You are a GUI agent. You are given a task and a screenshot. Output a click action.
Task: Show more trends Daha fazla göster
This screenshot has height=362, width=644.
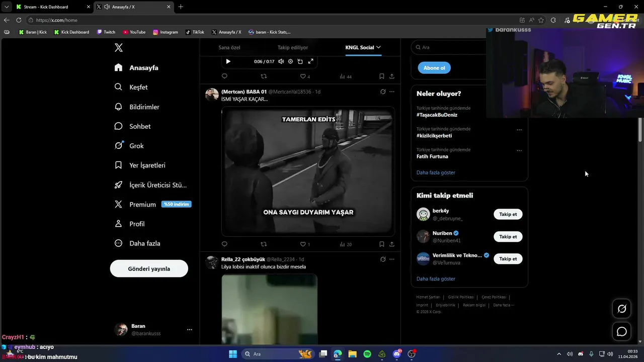point(436,172)
